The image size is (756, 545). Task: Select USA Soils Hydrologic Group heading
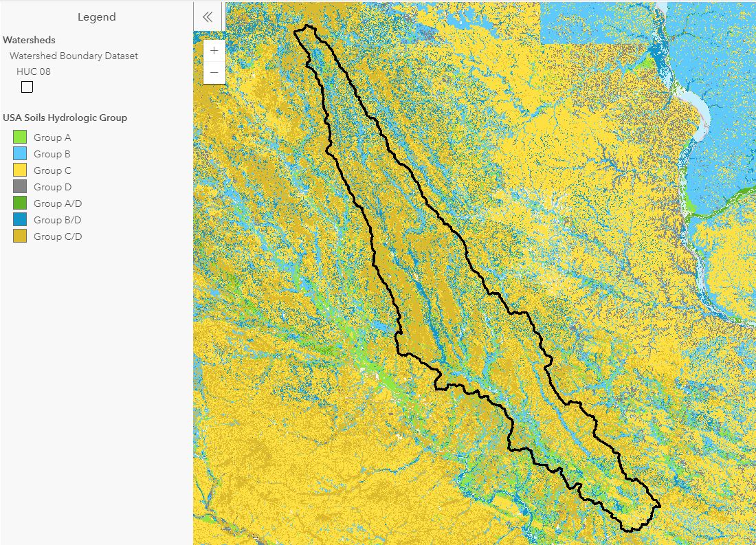coord(65,118)
